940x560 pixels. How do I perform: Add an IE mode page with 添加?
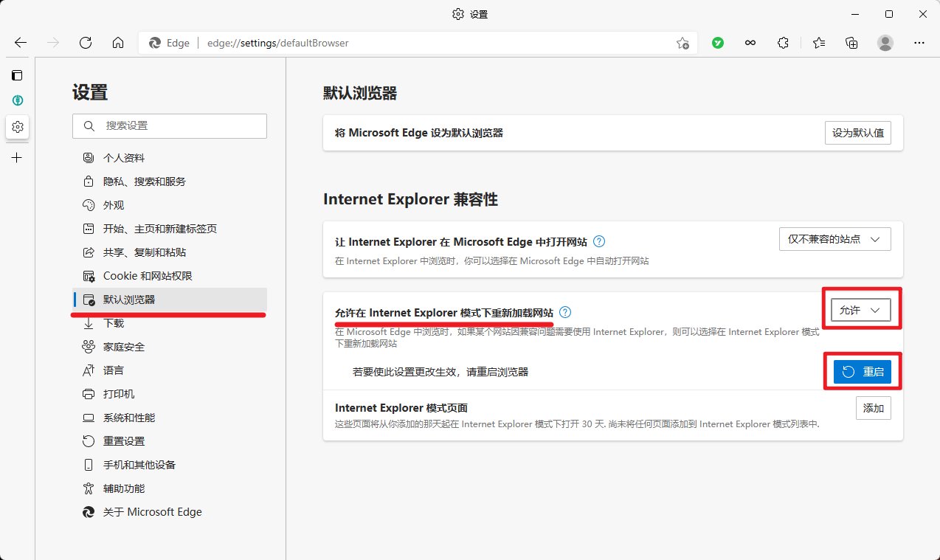874,407
